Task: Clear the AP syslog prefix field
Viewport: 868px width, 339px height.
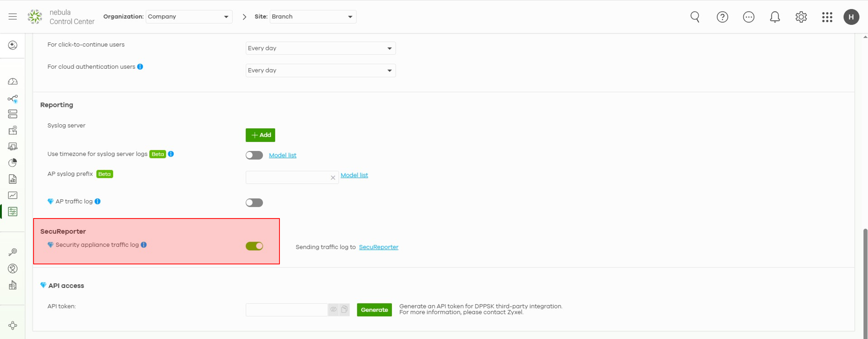Action: click(333, 178)
